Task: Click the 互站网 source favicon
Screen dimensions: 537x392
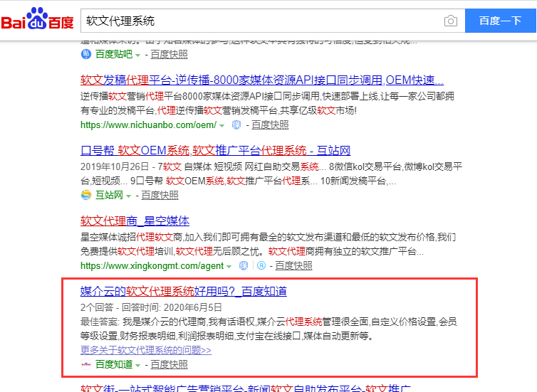Action: pyautogui.click(x=86, y=195)
